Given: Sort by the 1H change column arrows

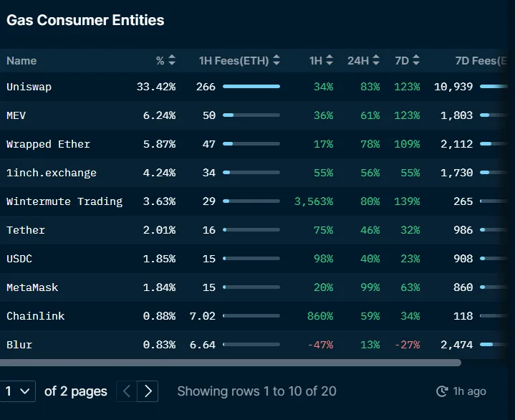Looking at the screenshot, I should click(x=329, y=60).
